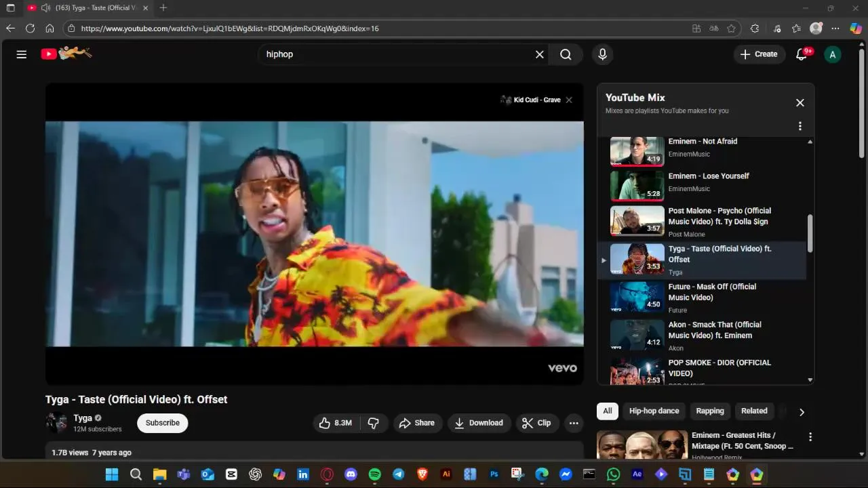868x488 pixels.
Task: Go to YouTube home via logo
Action: coord(66,54)
